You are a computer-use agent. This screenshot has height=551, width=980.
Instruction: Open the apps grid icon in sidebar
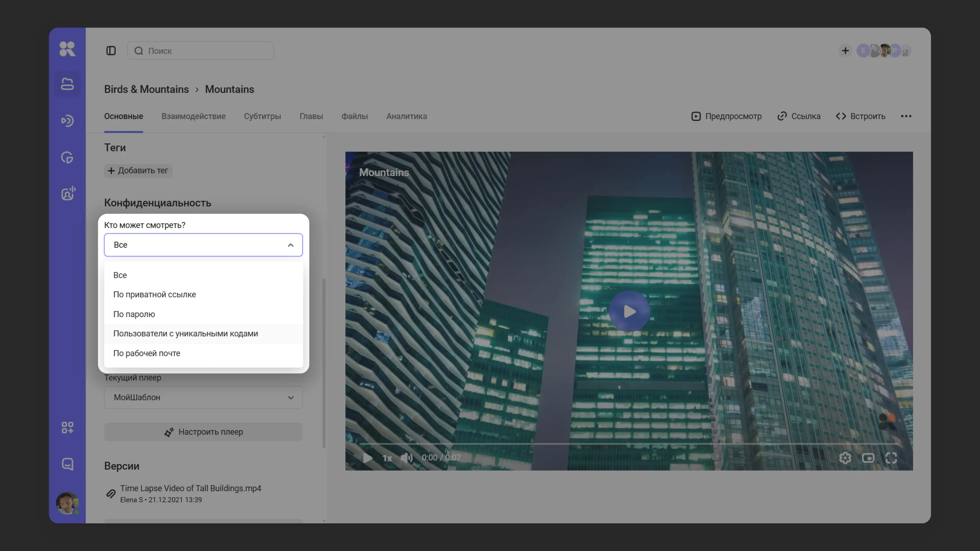pyautogui.click(x=67, y=428)
